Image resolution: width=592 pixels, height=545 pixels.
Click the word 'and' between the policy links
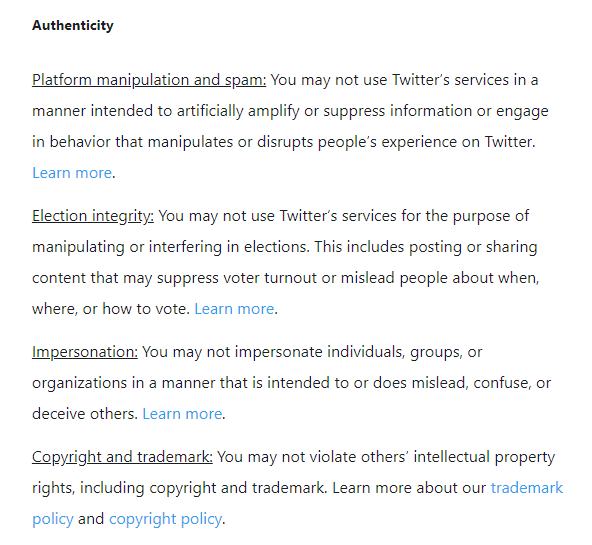click(91, 519)
